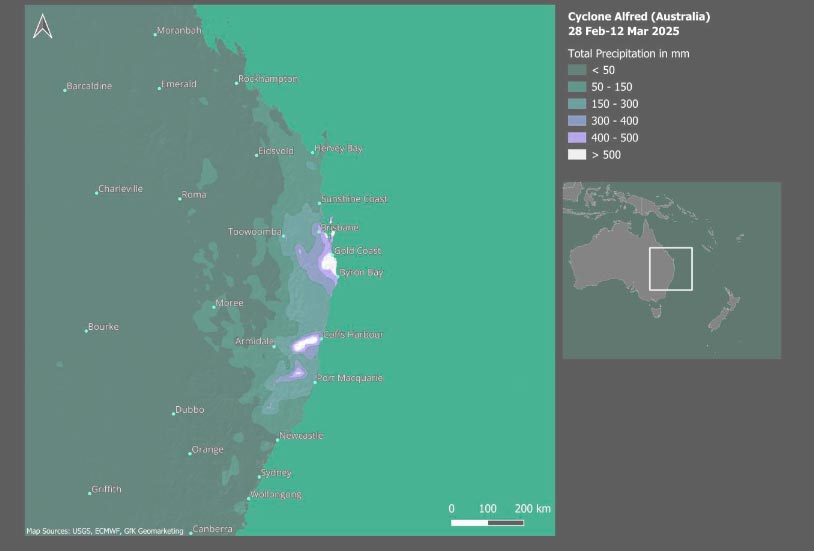Click the '28 Feb-12 Mar 2025' date text
The height and width of the screenshot is (551, 814).
tap(623, 31)
